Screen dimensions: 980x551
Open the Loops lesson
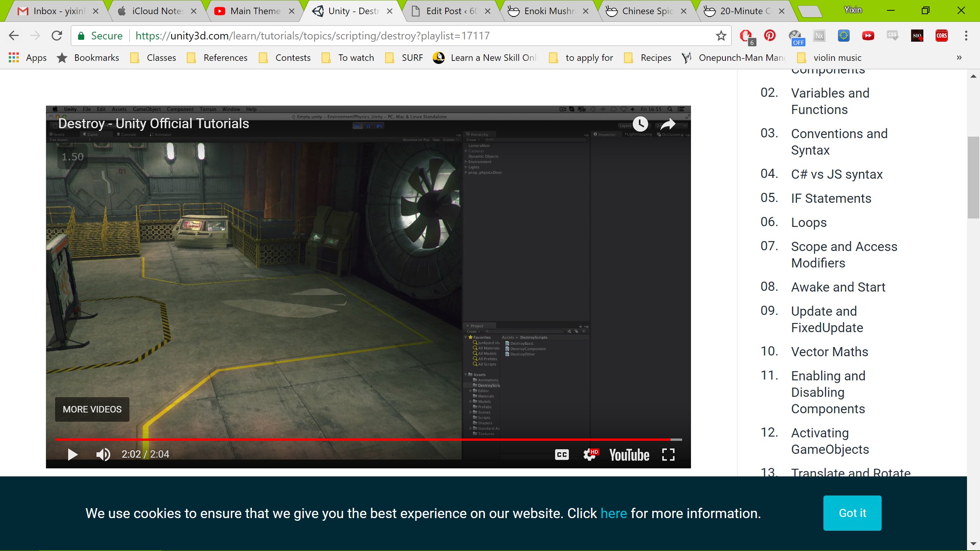click(809, 223)
